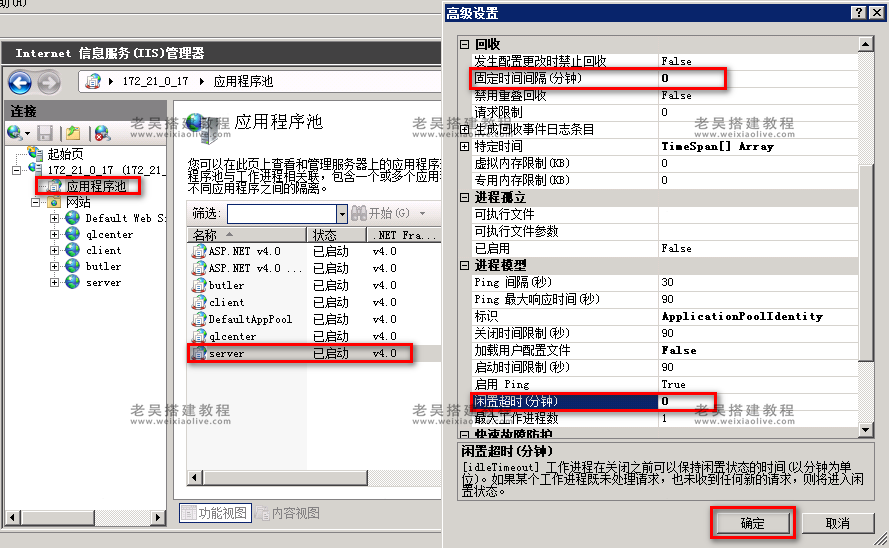Click the connect globe icon in Connections toolbar
Image resolution: width=889 pixels, height=548 pixels.
15,133
